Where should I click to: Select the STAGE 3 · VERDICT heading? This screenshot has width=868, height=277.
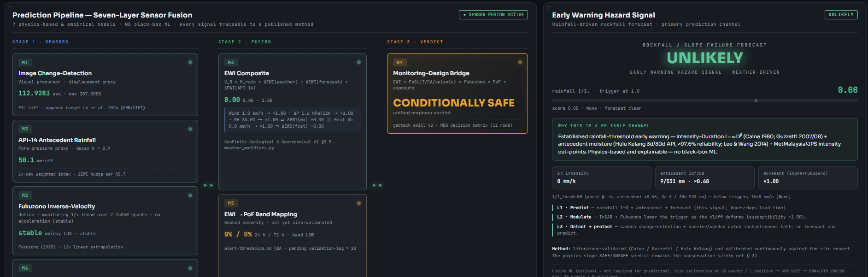tap(415, 42)
